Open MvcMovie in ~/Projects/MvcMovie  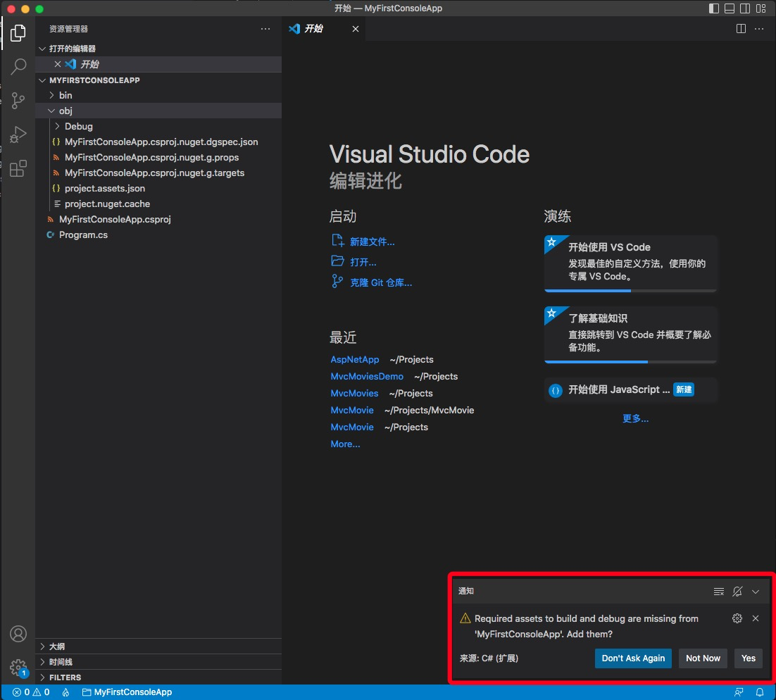(352, 410)
